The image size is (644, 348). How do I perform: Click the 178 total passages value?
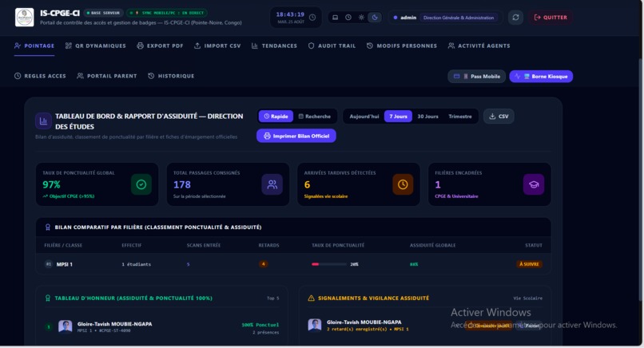coord(182,184)
